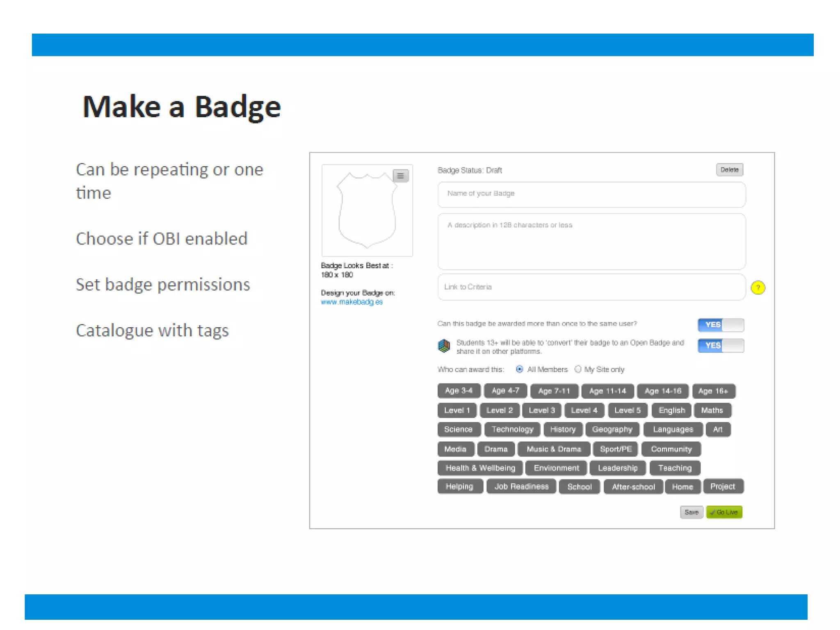Select the Level 3 tag

541,410
